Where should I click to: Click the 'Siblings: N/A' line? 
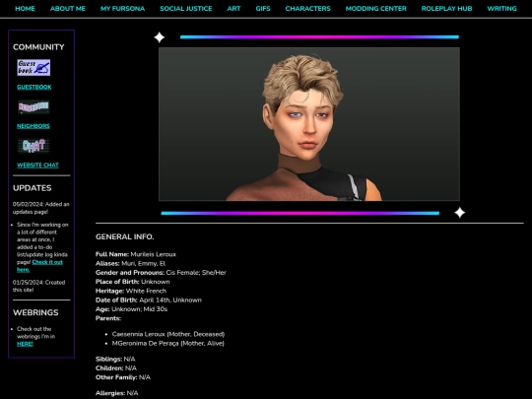pyautogui.click(x=115, y=359)
